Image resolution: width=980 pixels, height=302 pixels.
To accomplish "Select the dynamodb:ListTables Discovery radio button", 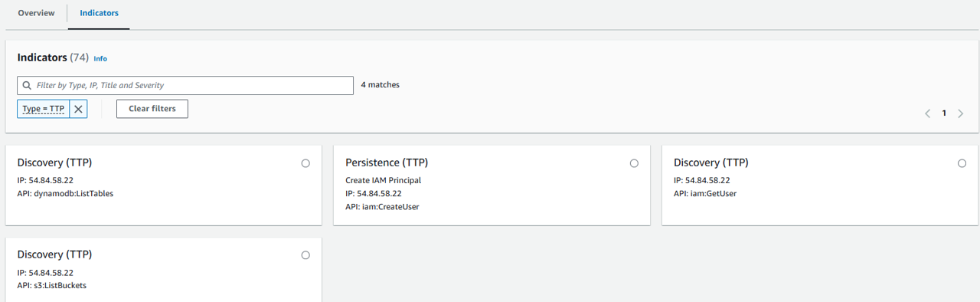I will [x=305, y=163].
